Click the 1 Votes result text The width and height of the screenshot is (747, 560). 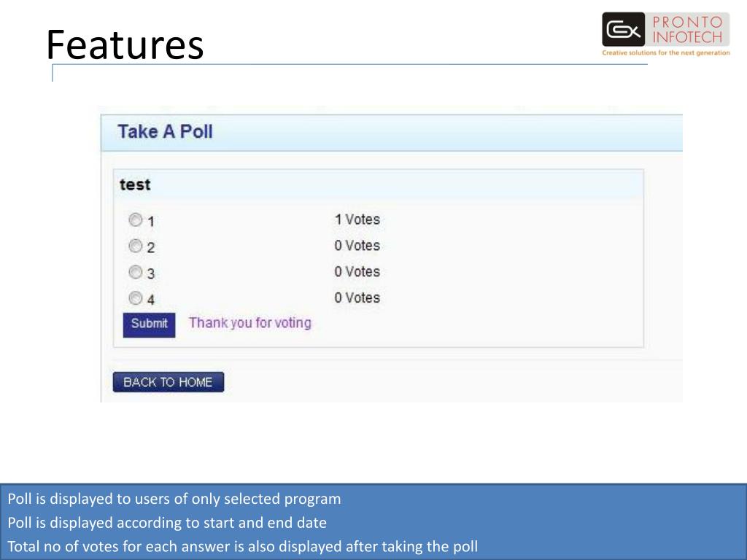357,219
